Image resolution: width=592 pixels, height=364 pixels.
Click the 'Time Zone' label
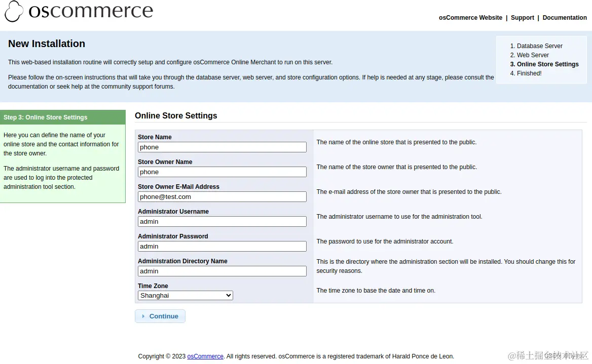click(153, 286)
